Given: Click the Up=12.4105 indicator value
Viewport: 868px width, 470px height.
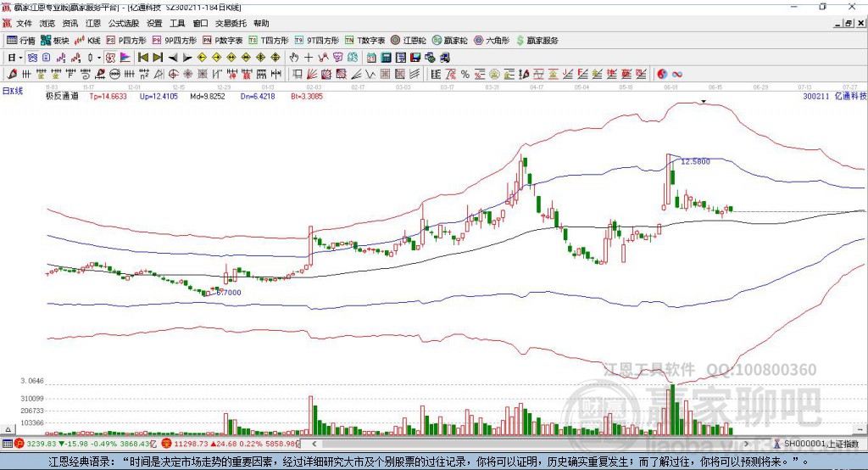Looking at the screenshot, I should [159, 96].
